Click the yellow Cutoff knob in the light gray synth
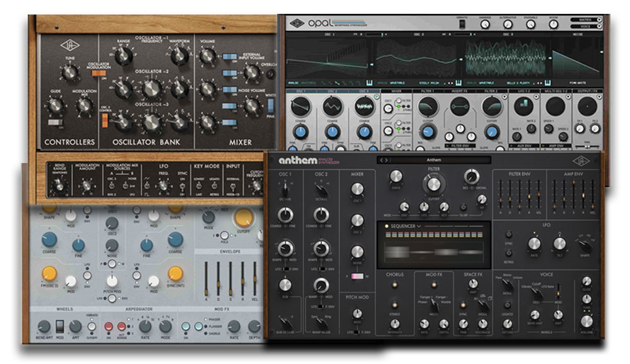630x364 pixels. (x=243, y=218)
